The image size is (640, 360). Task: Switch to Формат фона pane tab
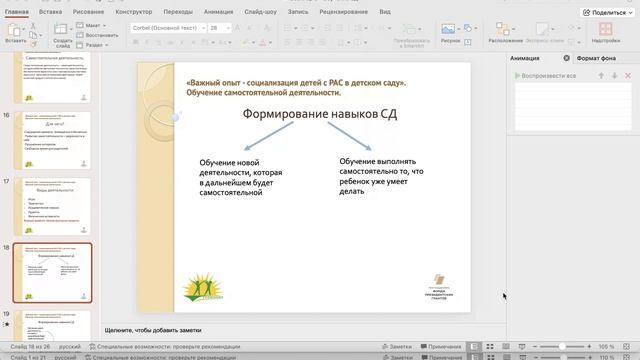596,58
